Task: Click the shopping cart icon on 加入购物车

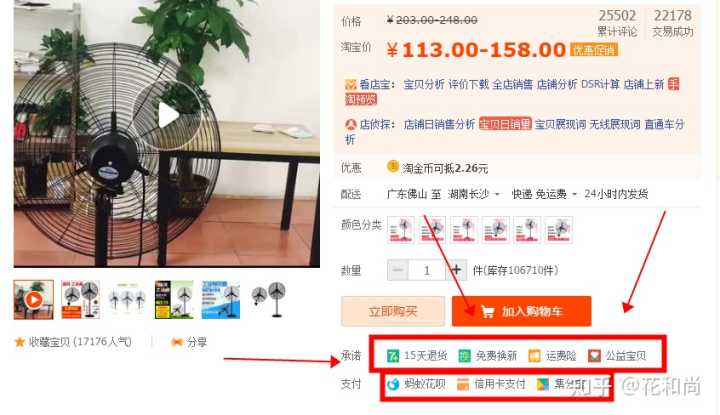Action: click(487, 312)
